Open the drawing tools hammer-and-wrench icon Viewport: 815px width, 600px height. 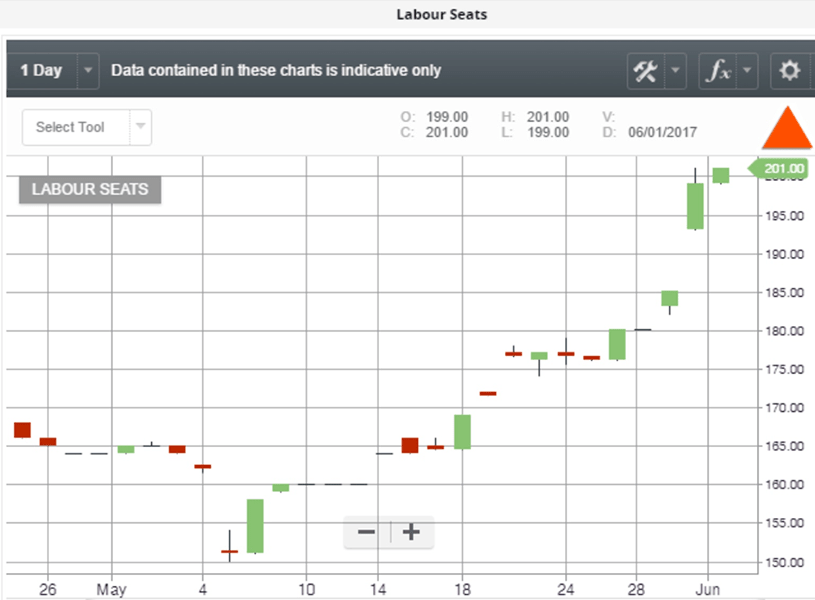coord(645,70)
